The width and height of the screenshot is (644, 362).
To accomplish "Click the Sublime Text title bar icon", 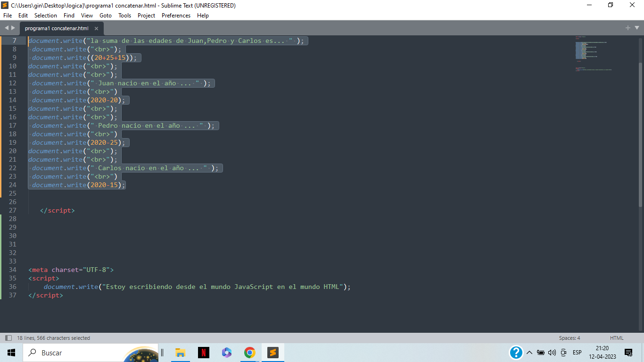I will pyautogui.click(x=5, y=5).
